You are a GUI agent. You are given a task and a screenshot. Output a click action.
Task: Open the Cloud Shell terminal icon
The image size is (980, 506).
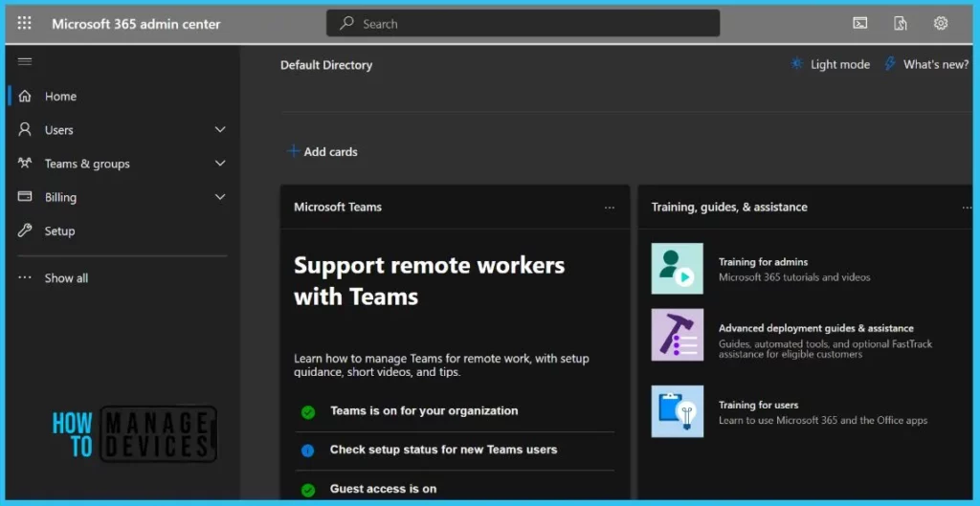[x=860, y=24]
